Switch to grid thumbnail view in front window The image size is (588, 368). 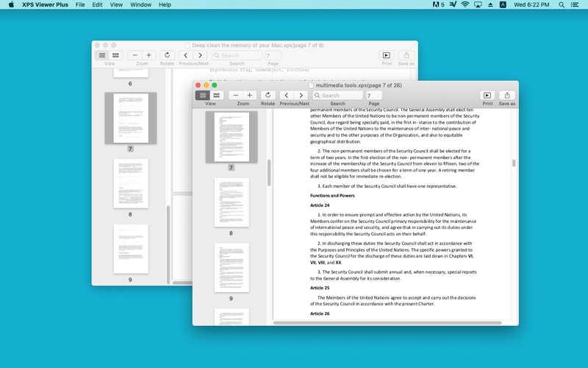coord(216,96)
